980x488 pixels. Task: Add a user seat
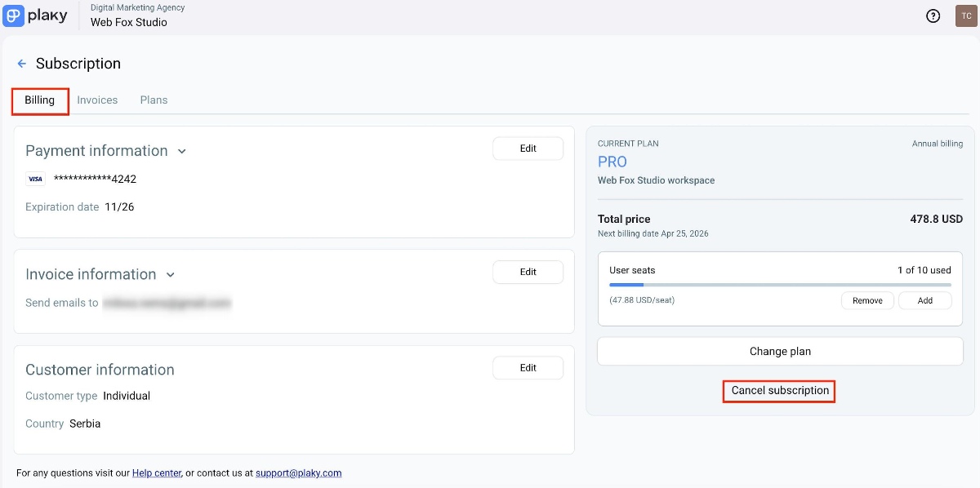[924, 300]
